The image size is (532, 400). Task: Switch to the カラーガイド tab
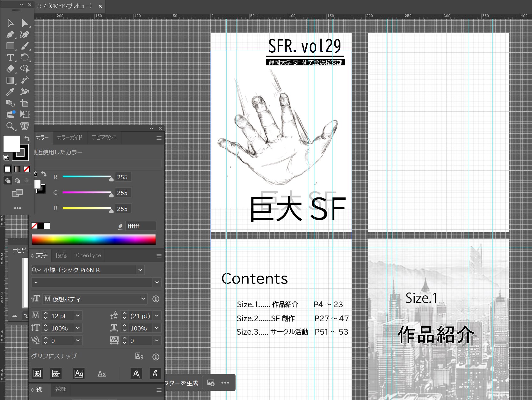tap(69, 137)
